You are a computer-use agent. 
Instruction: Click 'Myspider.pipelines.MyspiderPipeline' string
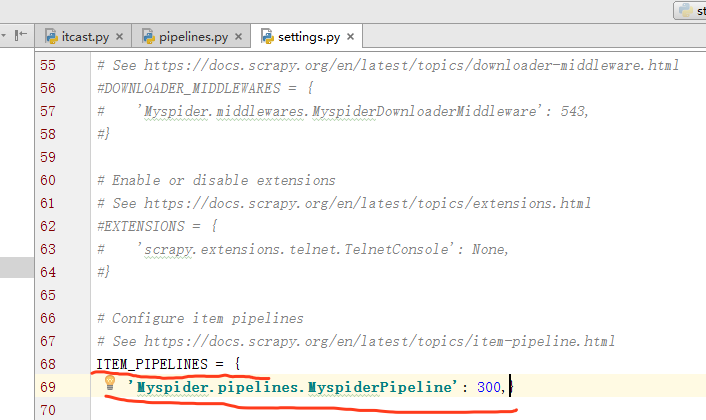point(293,387)
